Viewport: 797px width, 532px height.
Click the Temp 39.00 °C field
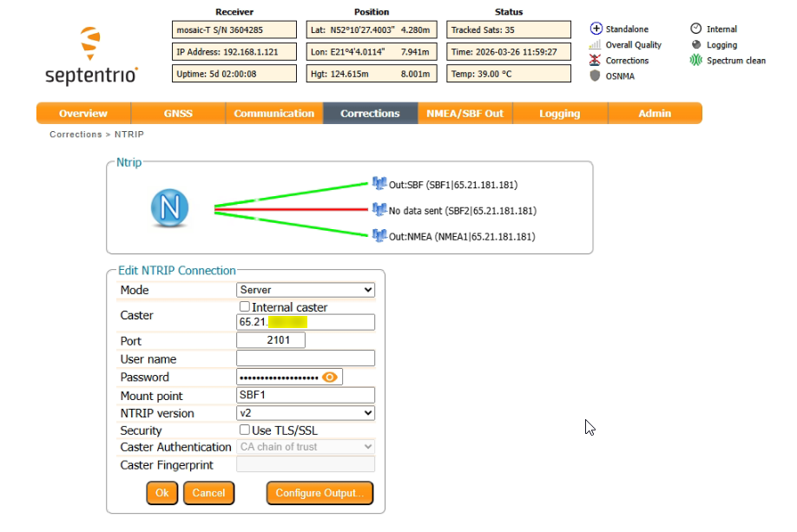pyautogui.click(x=509, y=74)
